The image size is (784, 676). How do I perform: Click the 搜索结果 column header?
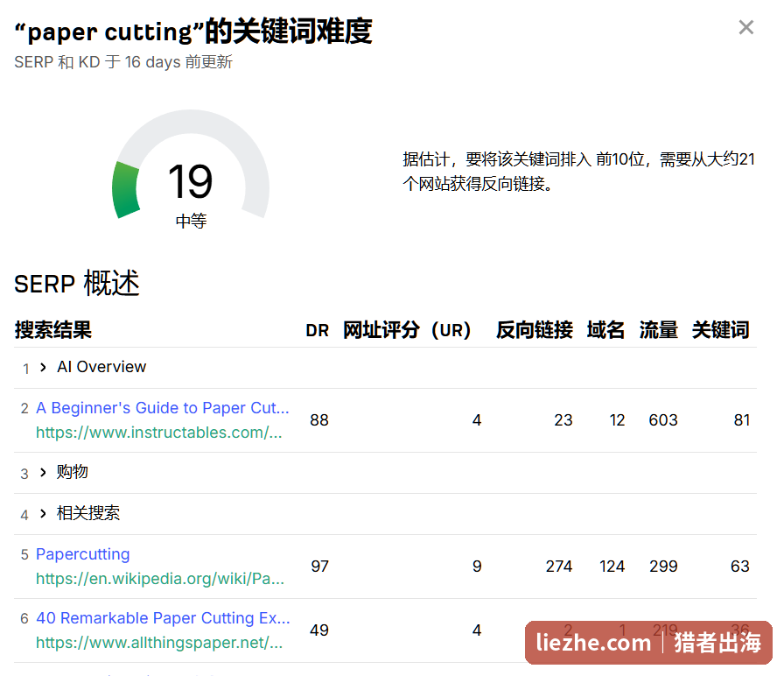[x=53, y=330]
